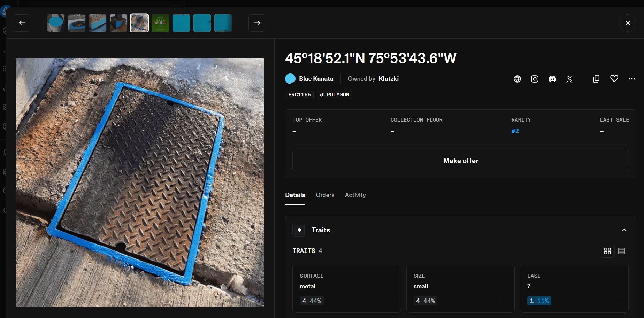Click the Traits diamond icon
644x318 pixels.
click(x=299, y=230)
